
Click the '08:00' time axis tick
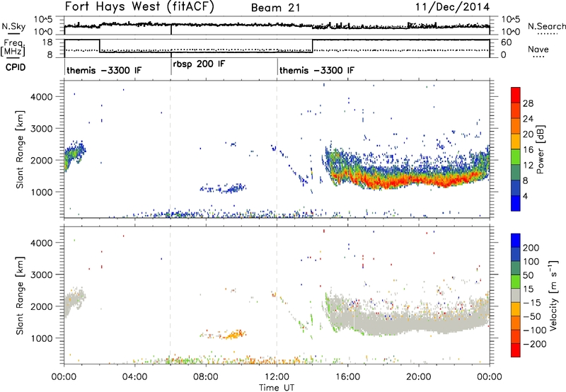(206, 377)
